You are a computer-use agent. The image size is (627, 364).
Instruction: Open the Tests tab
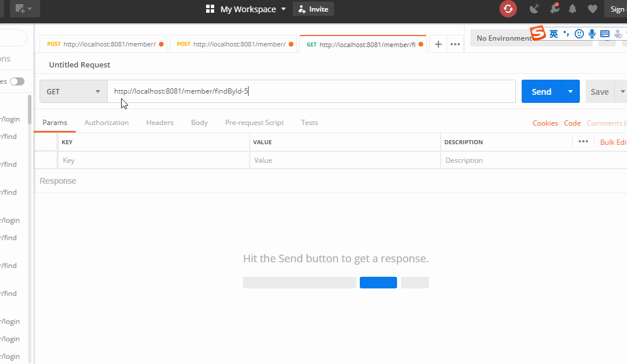coord(310,123)
